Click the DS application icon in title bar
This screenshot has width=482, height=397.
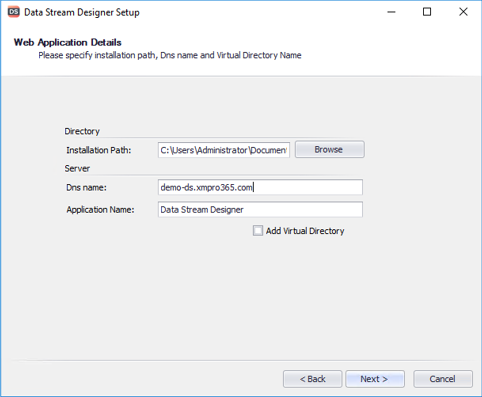click(x=13, y=12)
